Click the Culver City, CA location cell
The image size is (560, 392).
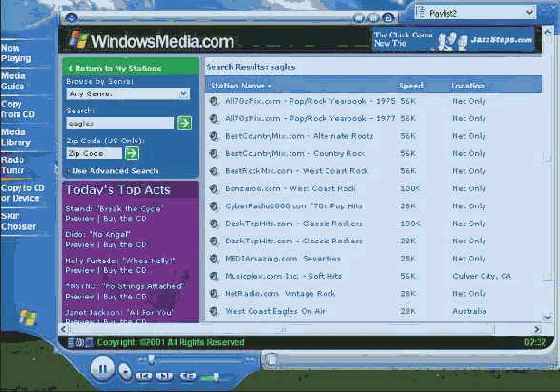481,276
